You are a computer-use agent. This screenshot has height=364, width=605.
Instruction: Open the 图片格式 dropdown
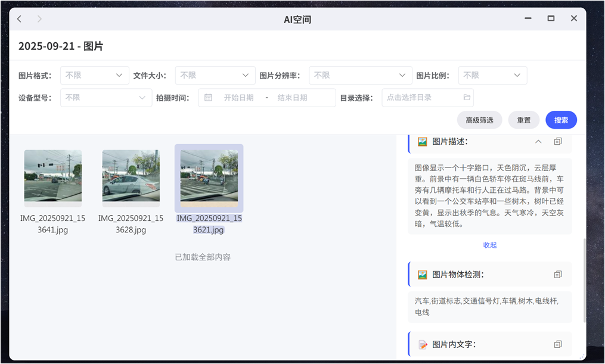click(x=95, y=75)
